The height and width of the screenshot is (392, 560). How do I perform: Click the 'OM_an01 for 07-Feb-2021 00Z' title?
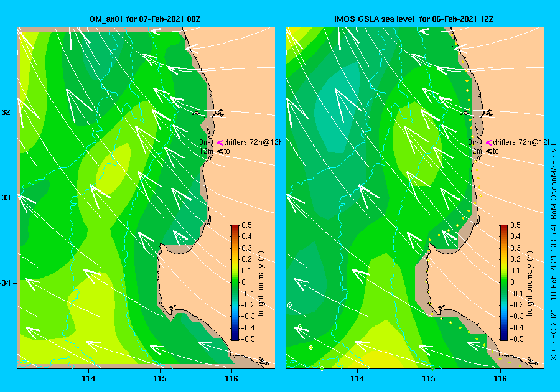pyautogui.click(x=144, y=19)
